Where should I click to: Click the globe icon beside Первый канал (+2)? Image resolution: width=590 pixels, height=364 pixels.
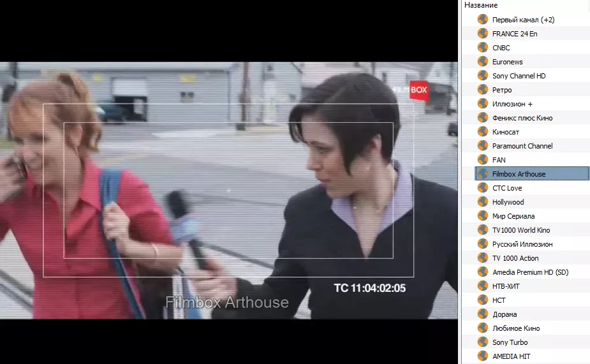483,20
